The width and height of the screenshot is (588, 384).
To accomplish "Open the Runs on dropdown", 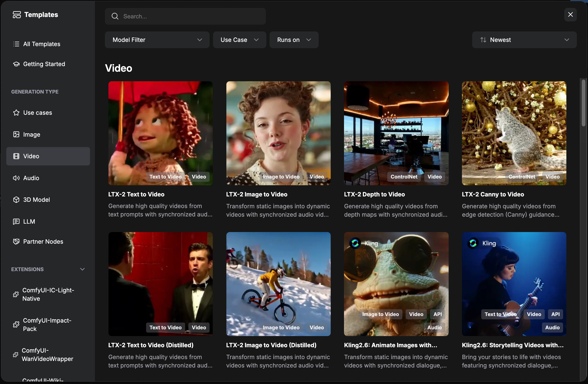I will (294, 40).
